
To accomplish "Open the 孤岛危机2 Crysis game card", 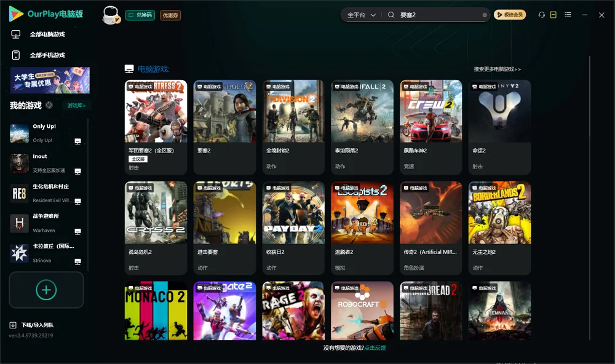I will coord(156,228).
